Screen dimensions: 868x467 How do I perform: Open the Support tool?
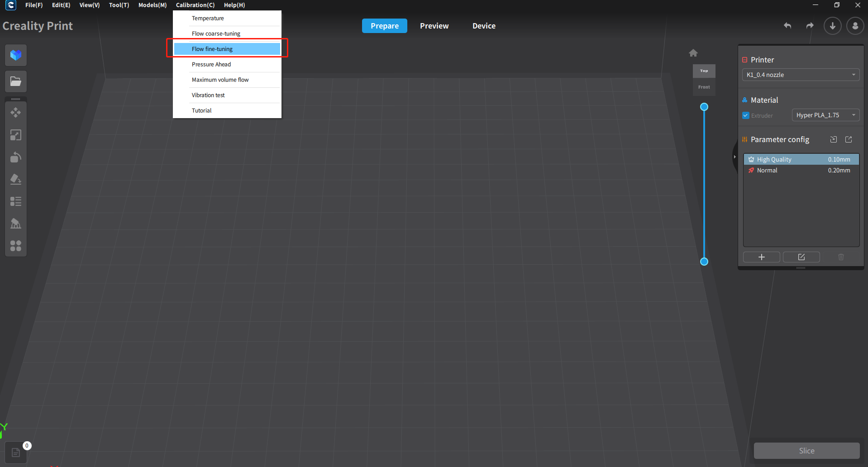(x=16, y=224)
